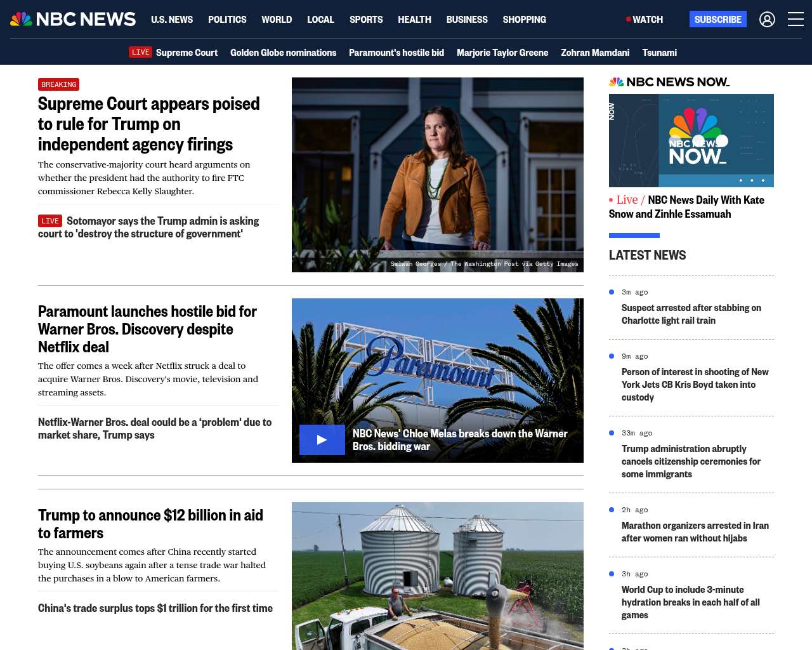Play the Paramount video with the blue play button
This screenshot has width=812, height=650.
point(322,440)
